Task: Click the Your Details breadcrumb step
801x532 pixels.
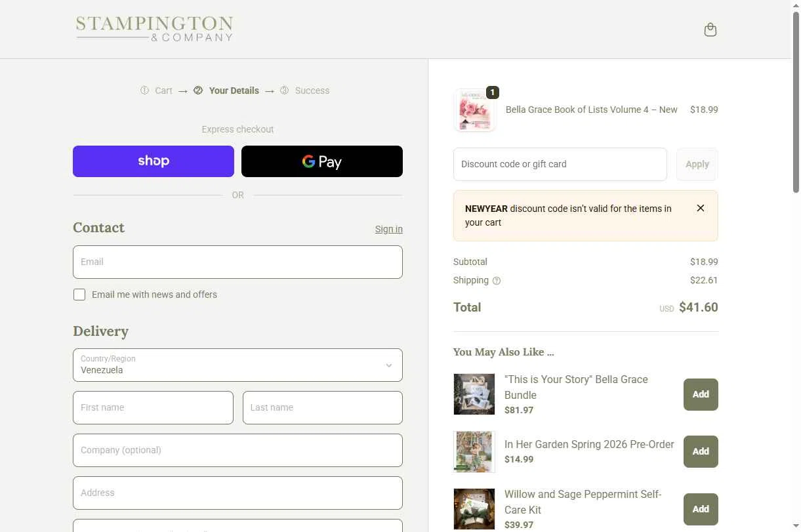Action: (x=234, y=91)
